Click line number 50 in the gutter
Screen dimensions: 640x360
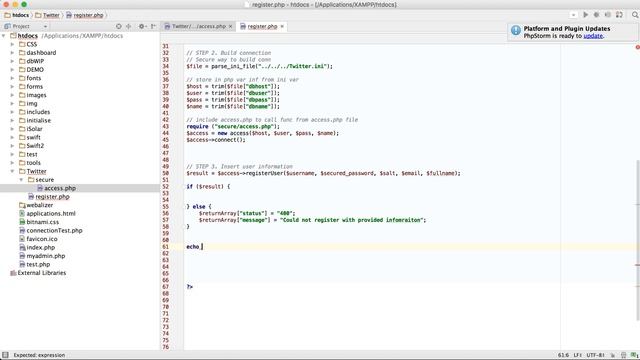click(x=165, y=173)
